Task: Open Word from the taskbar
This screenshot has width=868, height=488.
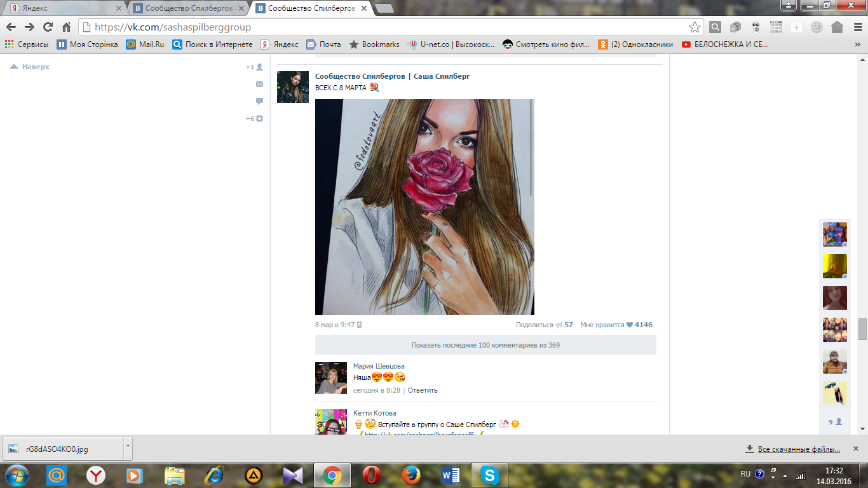Action: pyautogui.click(x=451, y=475)
